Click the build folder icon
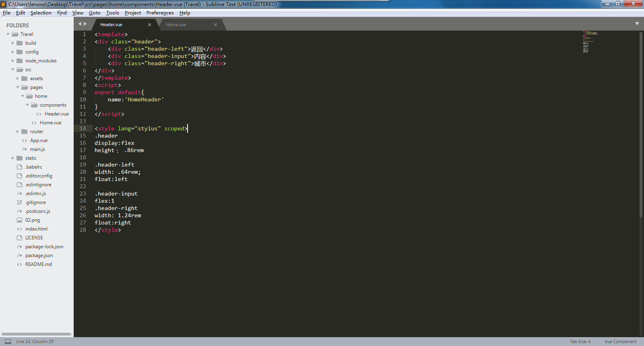The height and width of the screenshot is (346, 644). (19, 43)
